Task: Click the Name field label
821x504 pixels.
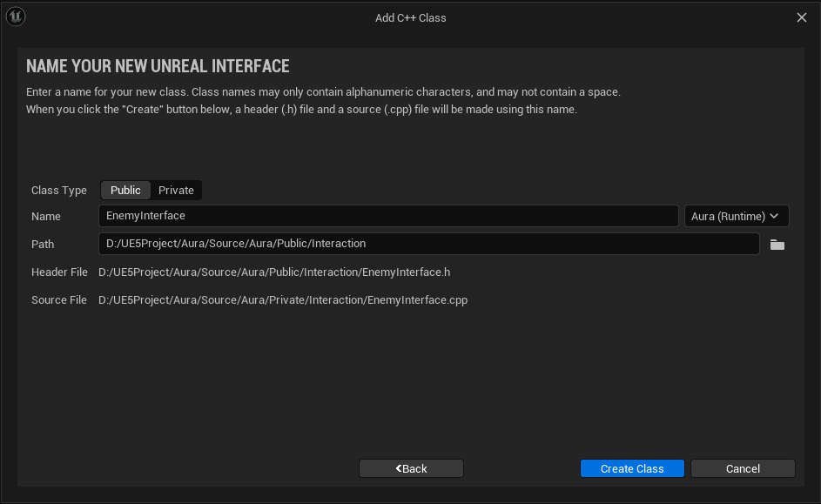Action: pos(46,217)
